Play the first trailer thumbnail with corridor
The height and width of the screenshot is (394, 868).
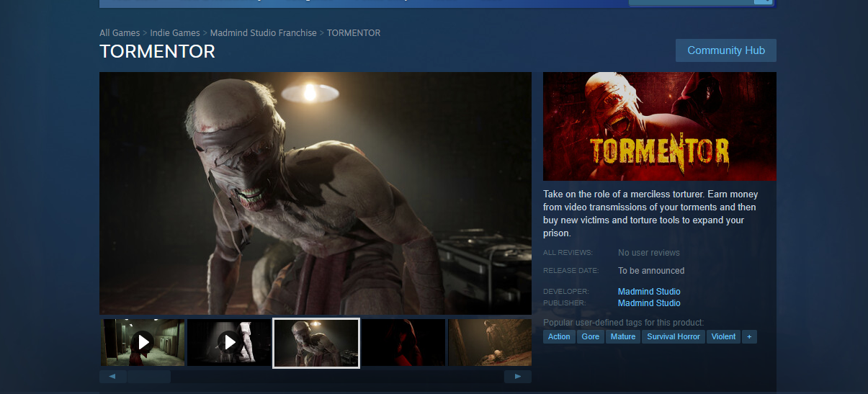click(143, 342)
